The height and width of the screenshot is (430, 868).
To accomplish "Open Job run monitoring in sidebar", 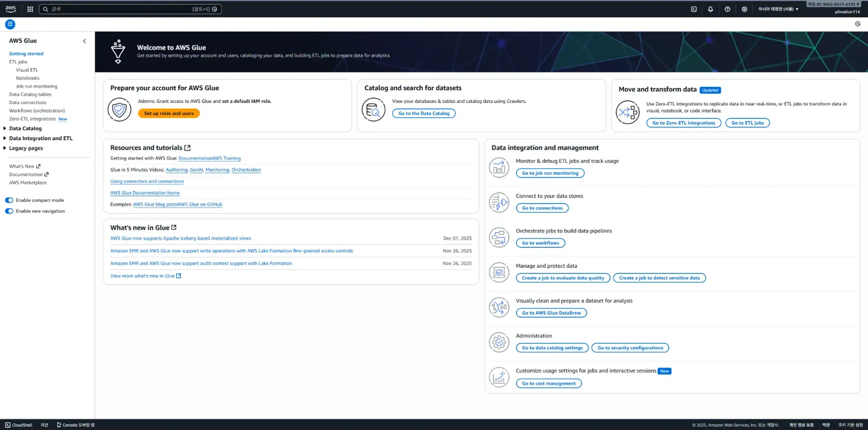I will click(x=37, y=86).
